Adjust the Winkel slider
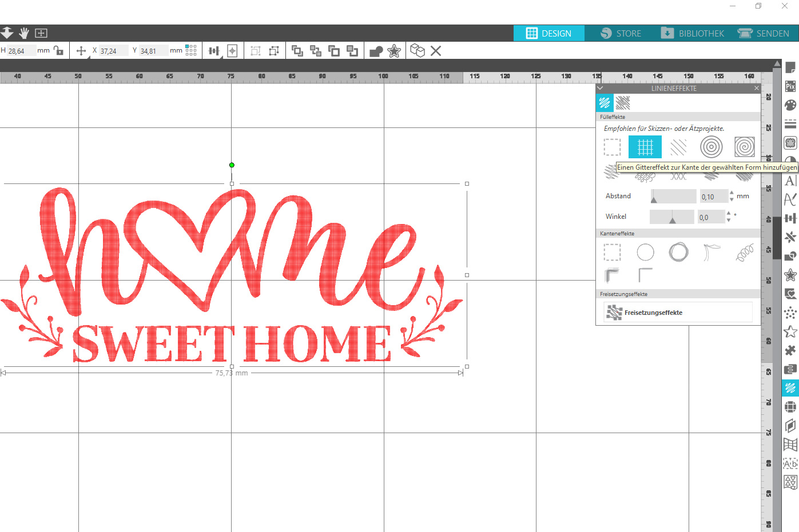Viewport: 799px width, 532px height. 673,218
